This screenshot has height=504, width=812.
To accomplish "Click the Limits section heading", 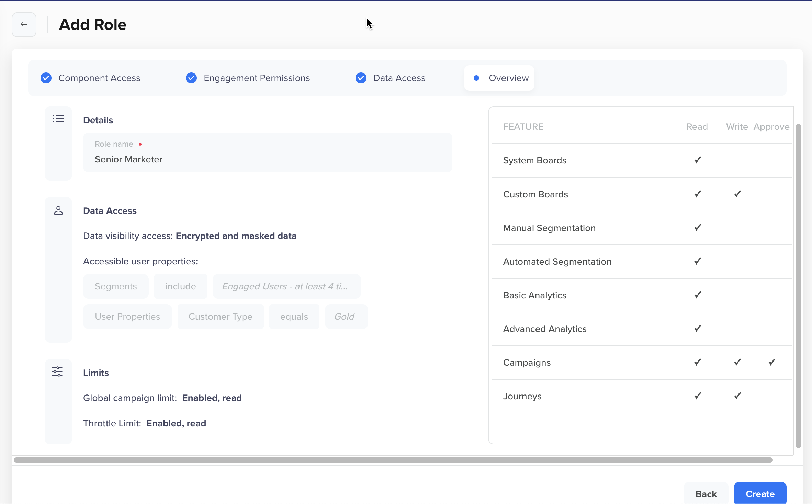I will 96,373.
